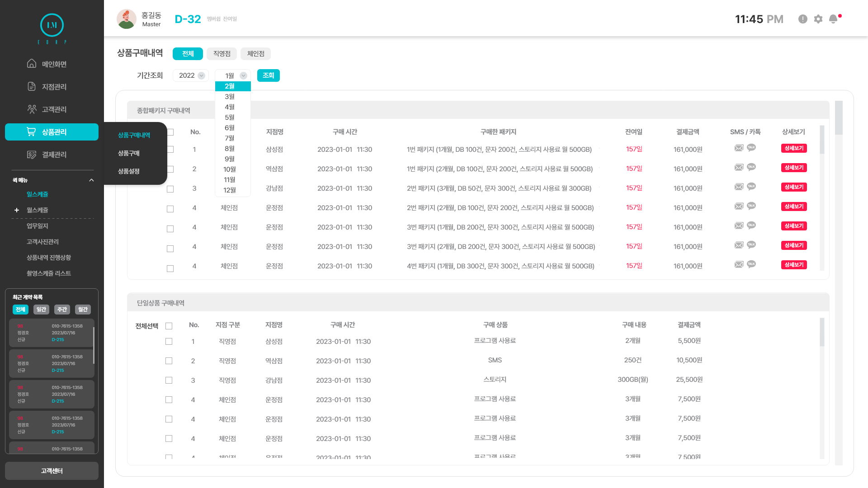This screenshot has height=488, width=868.
Task: Check the checkbox for package row 4 체인점
Action: click(170, 209)
